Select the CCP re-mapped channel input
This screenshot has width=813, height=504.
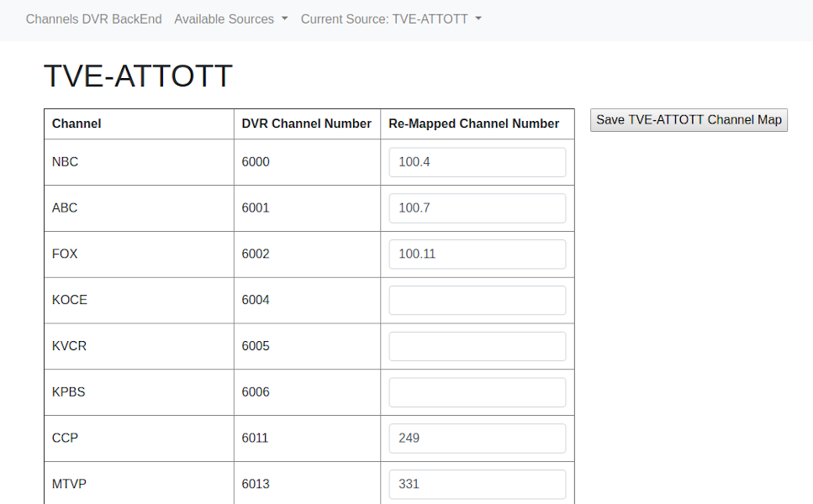point(477,438)
